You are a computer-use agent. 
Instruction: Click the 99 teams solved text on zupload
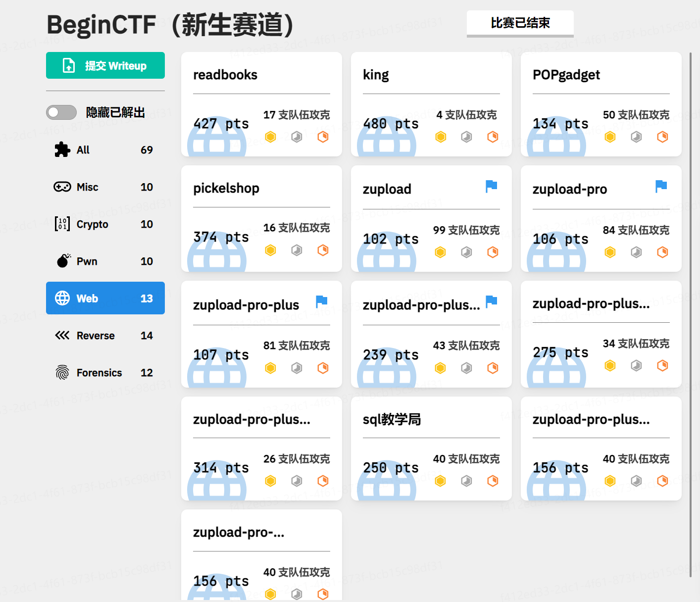coord(466,230)
